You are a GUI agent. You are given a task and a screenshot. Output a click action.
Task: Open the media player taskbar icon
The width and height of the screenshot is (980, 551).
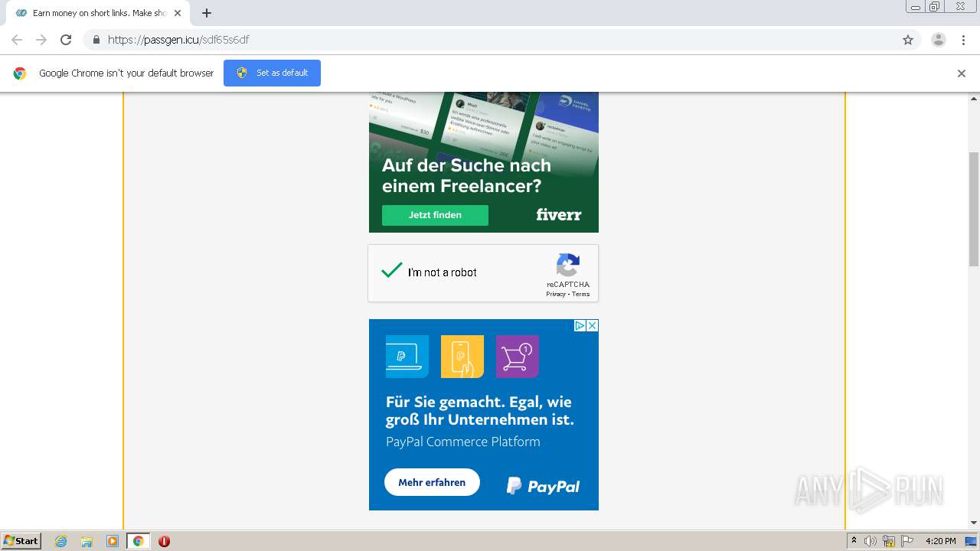[113, 541]
